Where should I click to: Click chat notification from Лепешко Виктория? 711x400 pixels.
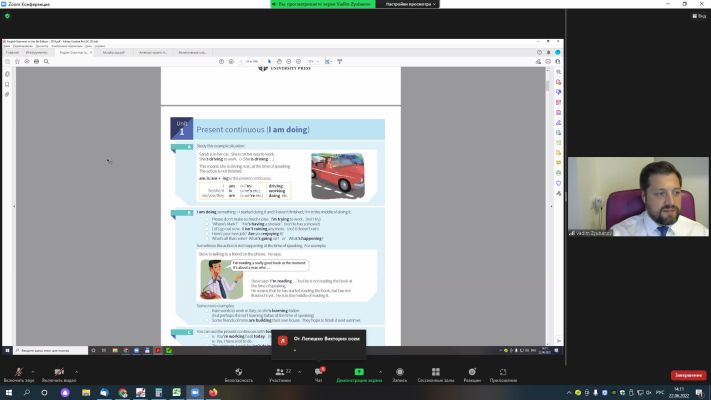[319, 343]
